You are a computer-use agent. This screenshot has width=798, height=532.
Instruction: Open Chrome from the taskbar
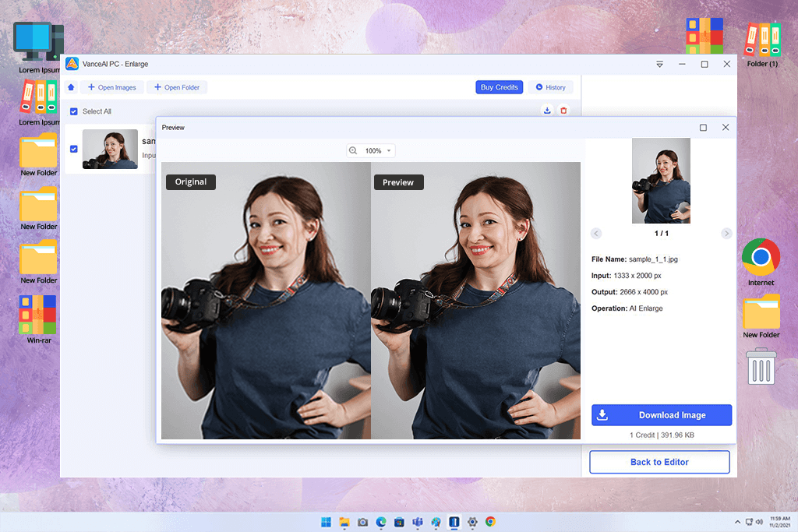pos(490,522)
